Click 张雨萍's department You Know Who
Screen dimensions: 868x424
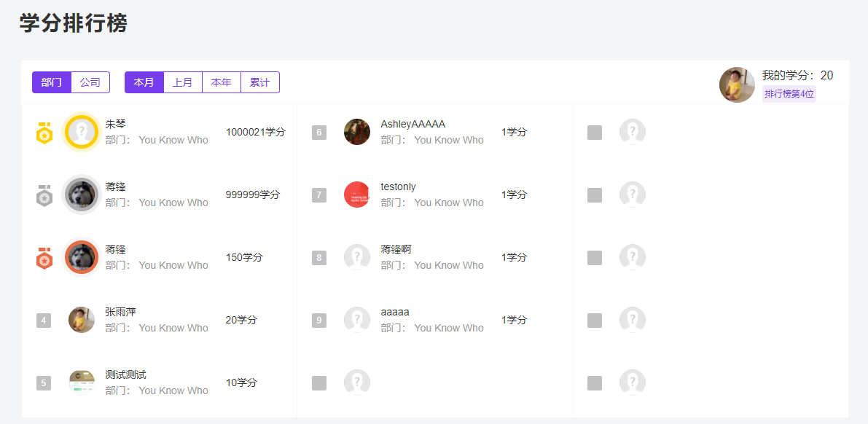[173, 328]
